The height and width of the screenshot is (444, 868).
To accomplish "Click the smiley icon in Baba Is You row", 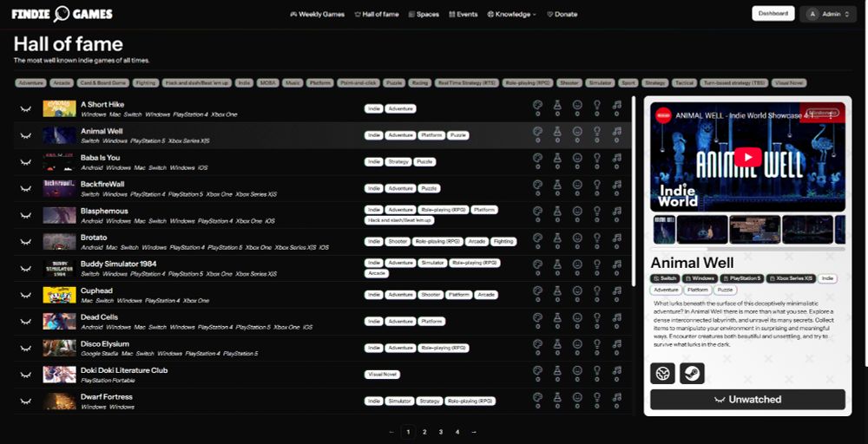I will click(x=577, y=158).
